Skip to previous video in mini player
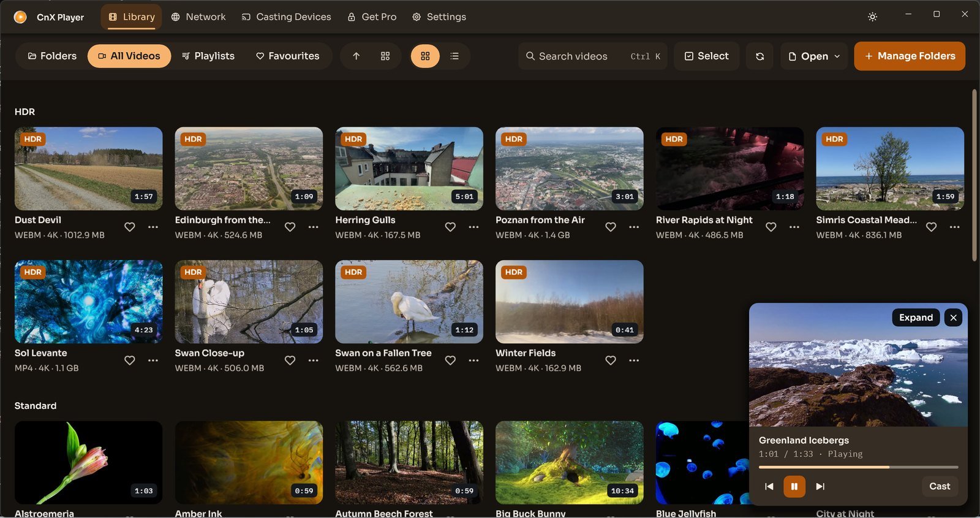The image size is (980, 518). point(769,486)
